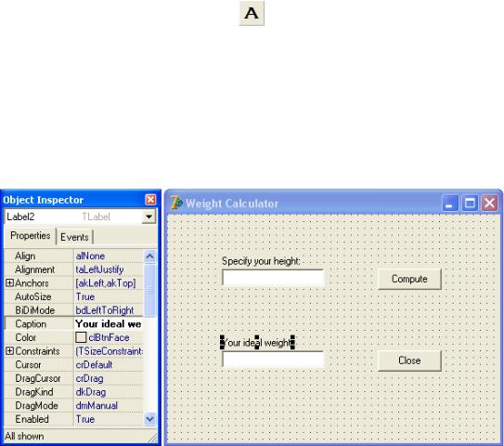Viewport: 504px width, 446px height.
Task: Click the Delphi icon in Weight Calculator title bar
Action: tap(176, 203)
